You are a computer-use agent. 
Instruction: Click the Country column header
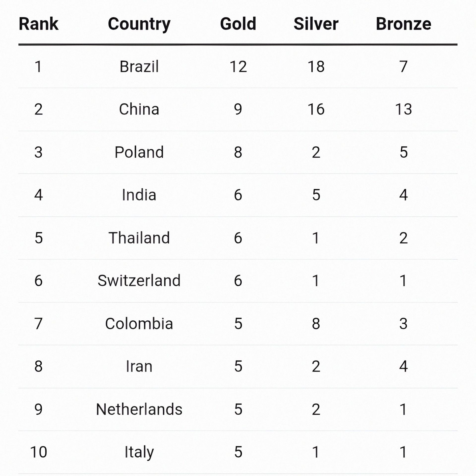pos(139,24)
